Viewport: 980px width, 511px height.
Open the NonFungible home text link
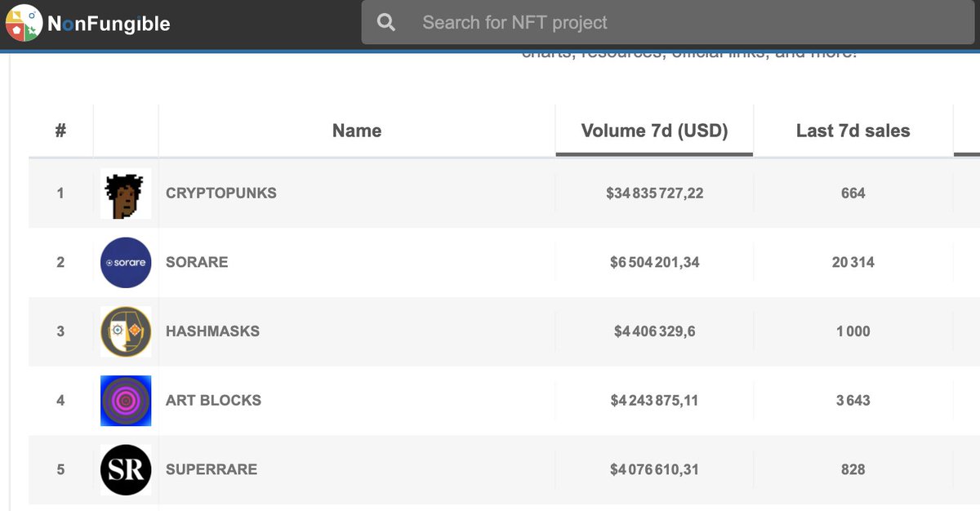click(109, 24)
